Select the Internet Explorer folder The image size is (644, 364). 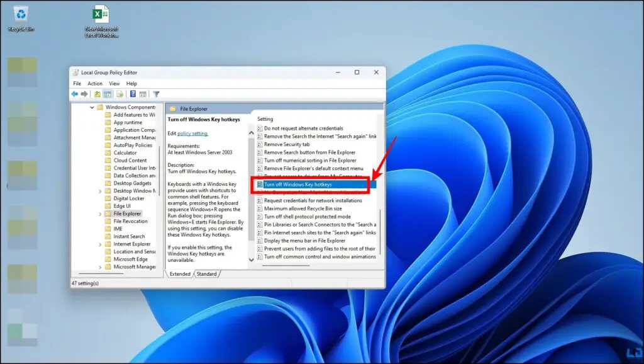[128, 244]
